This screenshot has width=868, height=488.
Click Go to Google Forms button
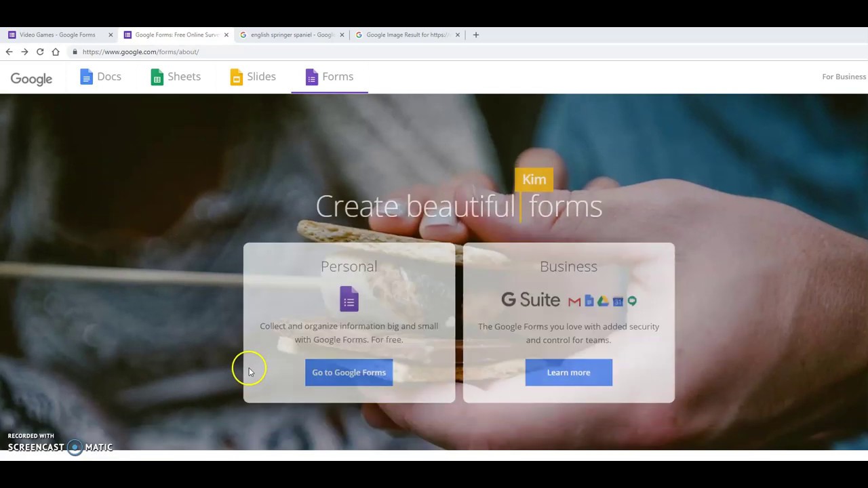pyautogui.click(x=349, y=372)
